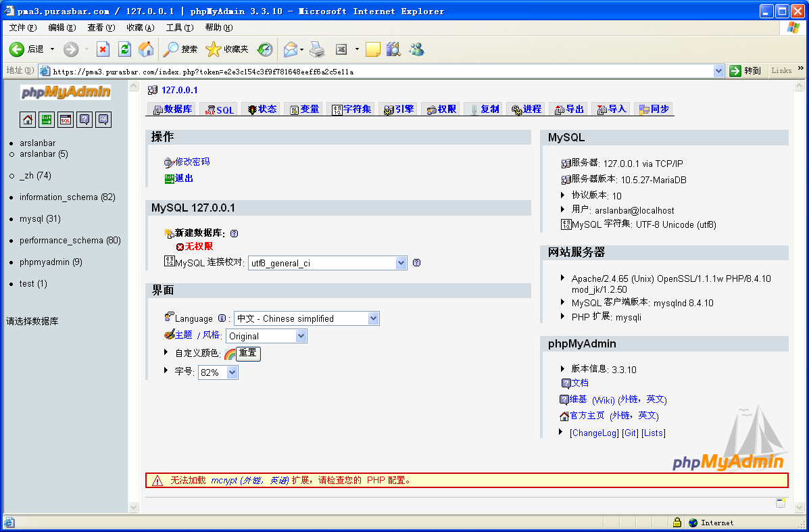Open the IE History icon
Screen dimensions: 809x532
tap(265, 49)
